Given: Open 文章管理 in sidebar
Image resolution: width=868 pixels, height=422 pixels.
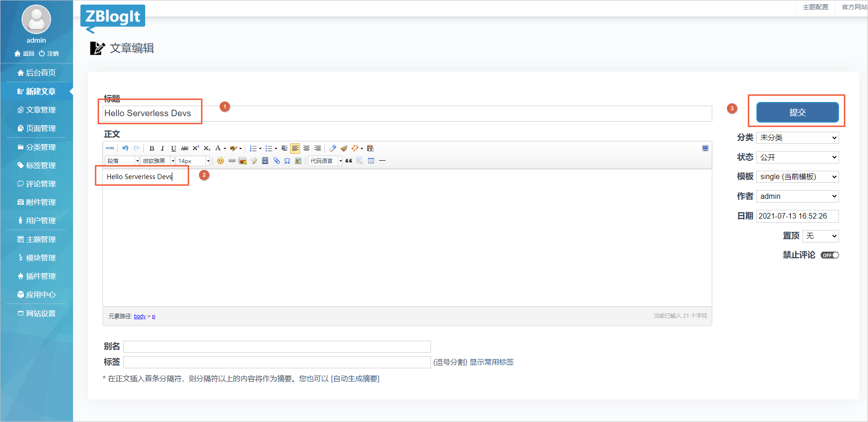Looking at the screenshot, I should [x=36, y=110].
